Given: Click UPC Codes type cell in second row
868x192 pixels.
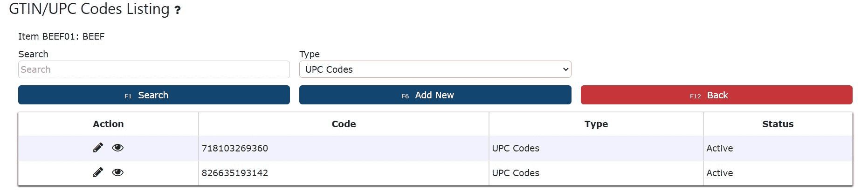Looking at the screenshot, I should coord(516,173).
